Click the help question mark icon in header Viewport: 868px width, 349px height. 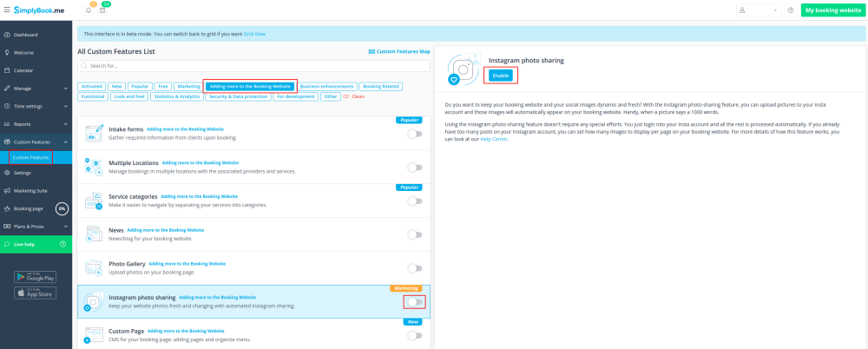point(791,10)
